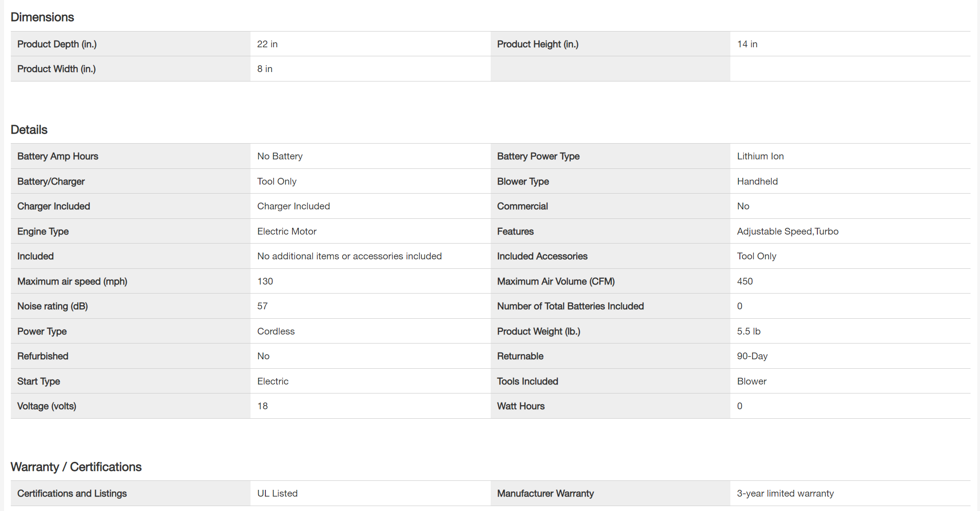Image resolution: width=980 pixels, height=511 pixels.
Task: Click the Maximum Air Volume (CFM) label
Action: (556, 281)
